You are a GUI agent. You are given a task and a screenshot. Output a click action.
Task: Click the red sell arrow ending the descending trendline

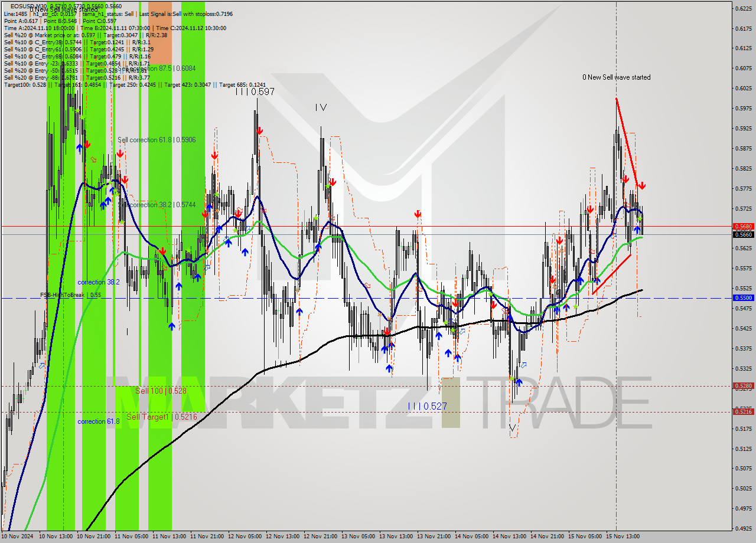641,185
